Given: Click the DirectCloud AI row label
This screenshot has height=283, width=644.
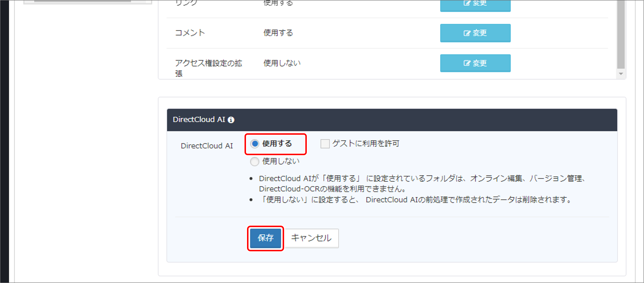Looking at the screenshot, I should pyautogui.click(x=207, y=146).
